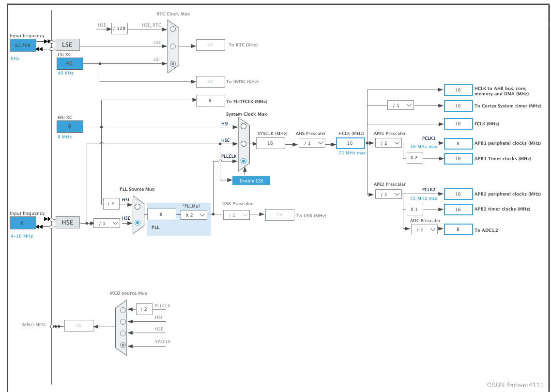551x392 pixels.
Task: Click the HSE divider /128 block
Action: 119,28
